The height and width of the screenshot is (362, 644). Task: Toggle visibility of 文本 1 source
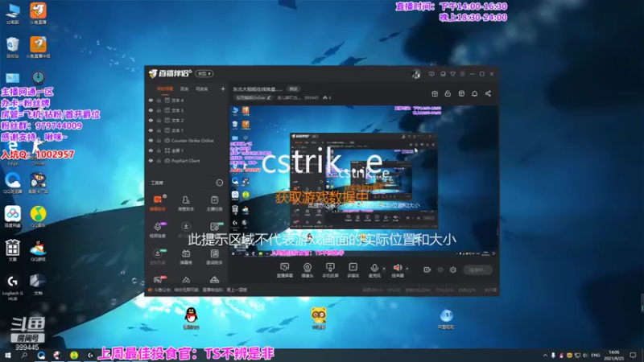coord(151,130)
